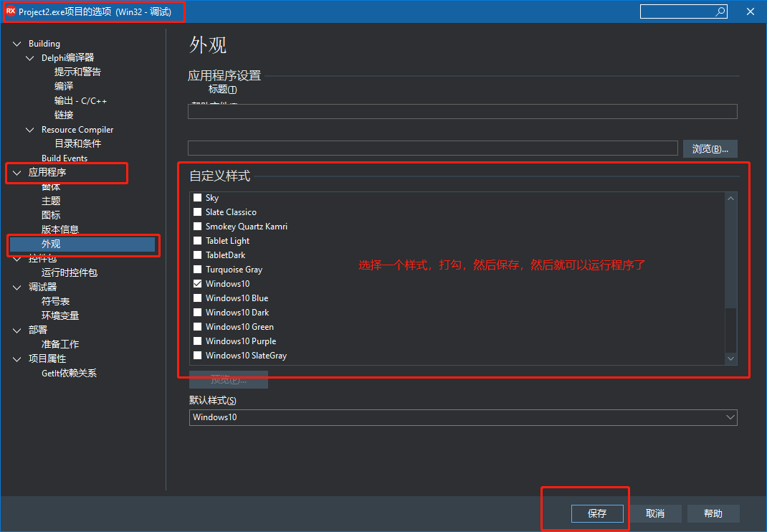Viewport: 767px width, 532px height.
Task: Click the style list scroll-down arrow
Action: [x=731, y=358]
